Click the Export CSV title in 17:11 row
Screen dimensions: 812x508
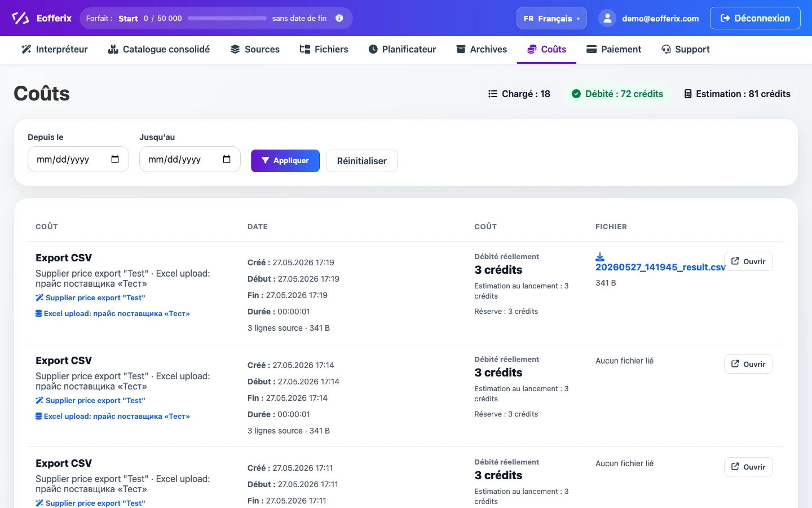click(x=64, y=463)
